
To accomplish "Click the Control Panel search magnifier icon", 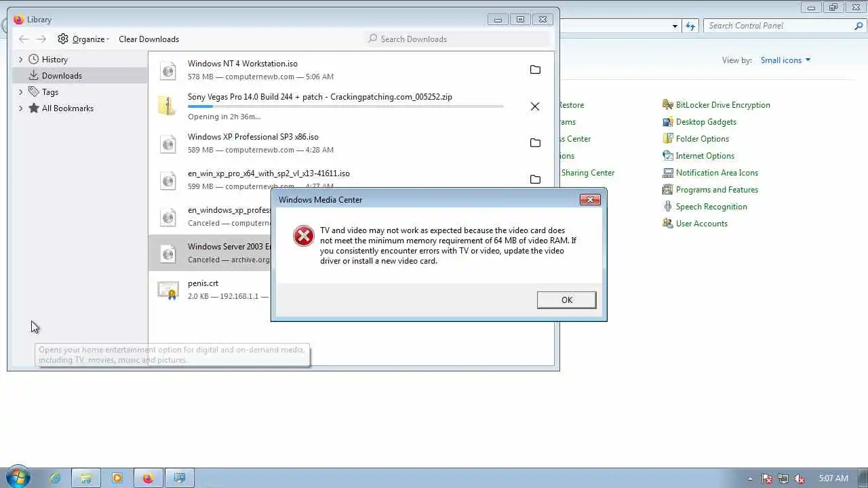I will pyautogui.click(x=859, y=26).
